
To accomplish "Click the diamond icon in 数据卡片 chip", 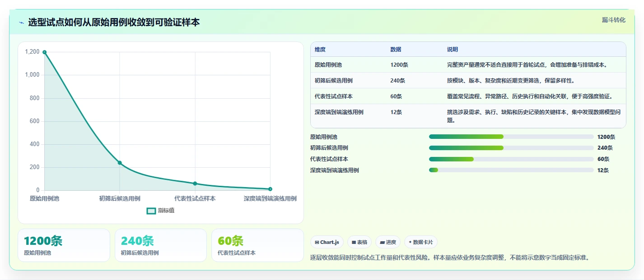I will pyautogui.click(x=410, y=242).
